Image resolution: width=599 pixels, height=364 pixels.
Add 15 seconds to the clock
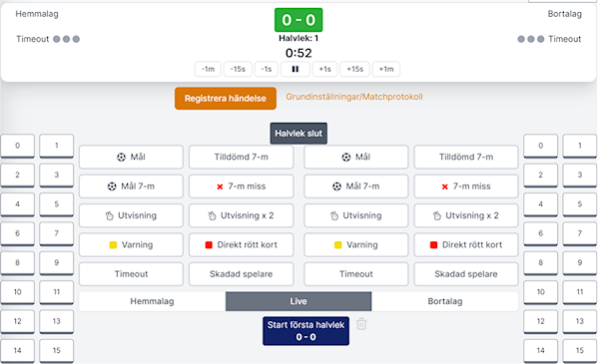[x=354, y=69]
